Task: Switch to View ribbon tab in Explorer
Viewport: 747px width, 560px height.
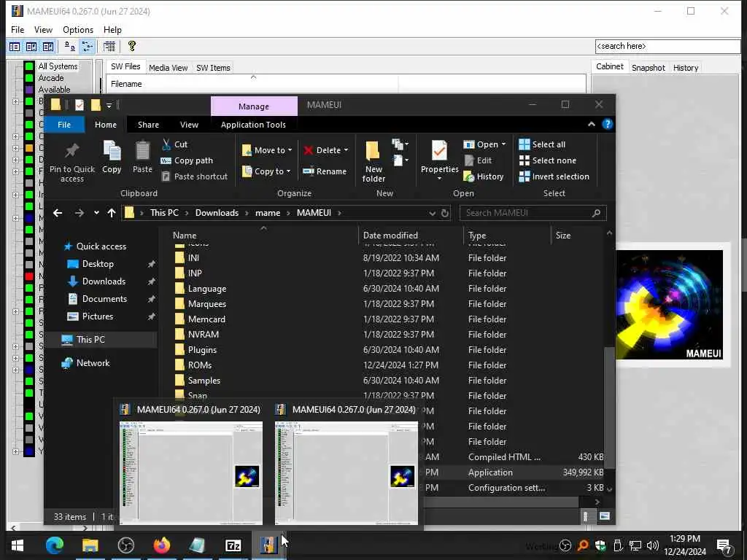Action: pyautogui.click(x=189, y=125)
